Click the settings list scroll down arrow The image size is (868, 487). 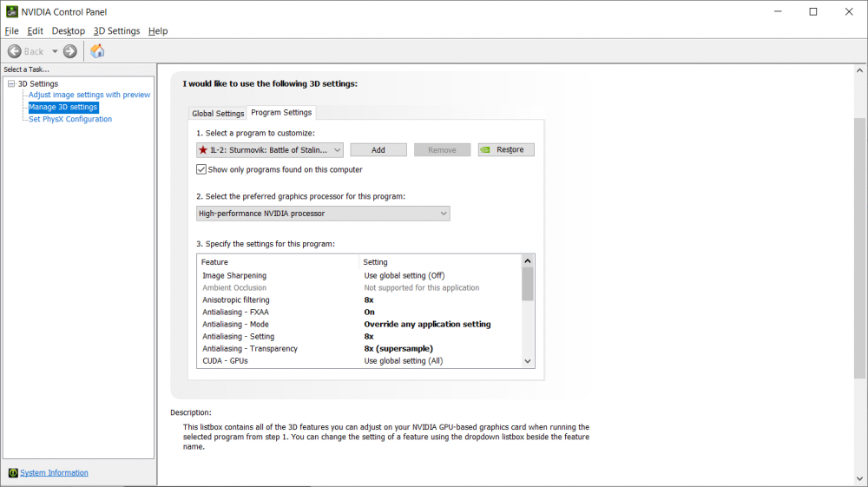point(527,360)
